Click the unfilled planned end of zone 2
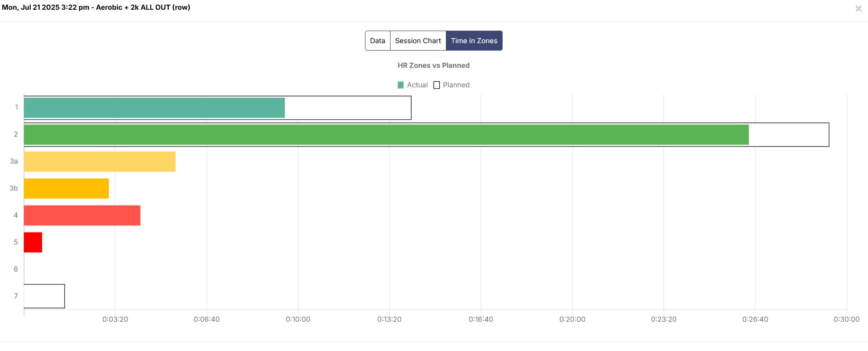The height and width of the screenshot is (351, 868). coord(789,135)
